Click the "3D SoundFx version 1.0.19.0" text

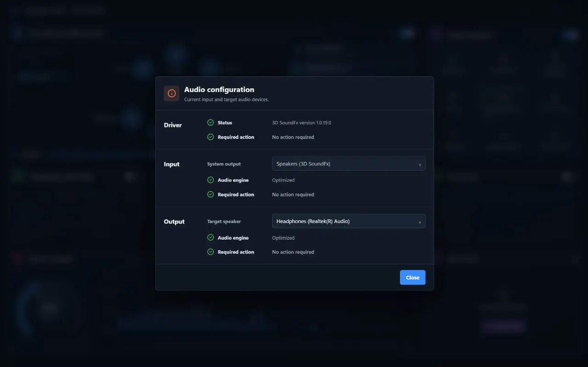[x=302, y=123]
